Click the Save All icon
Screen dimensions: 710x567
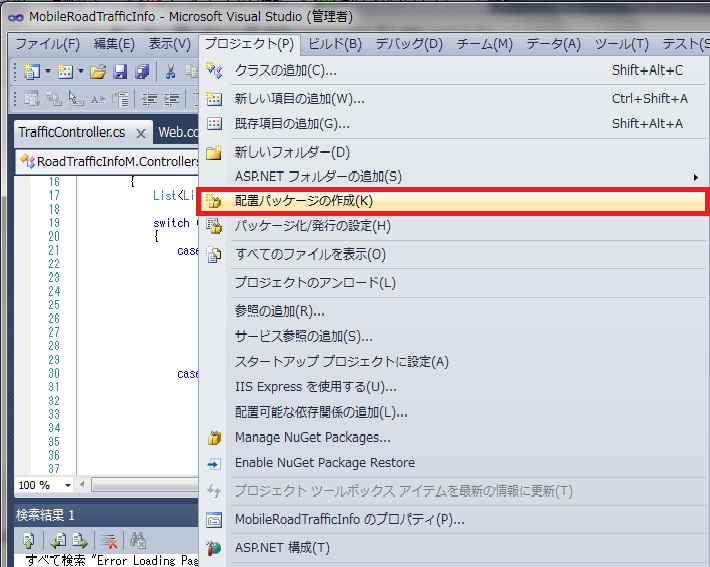142,71
